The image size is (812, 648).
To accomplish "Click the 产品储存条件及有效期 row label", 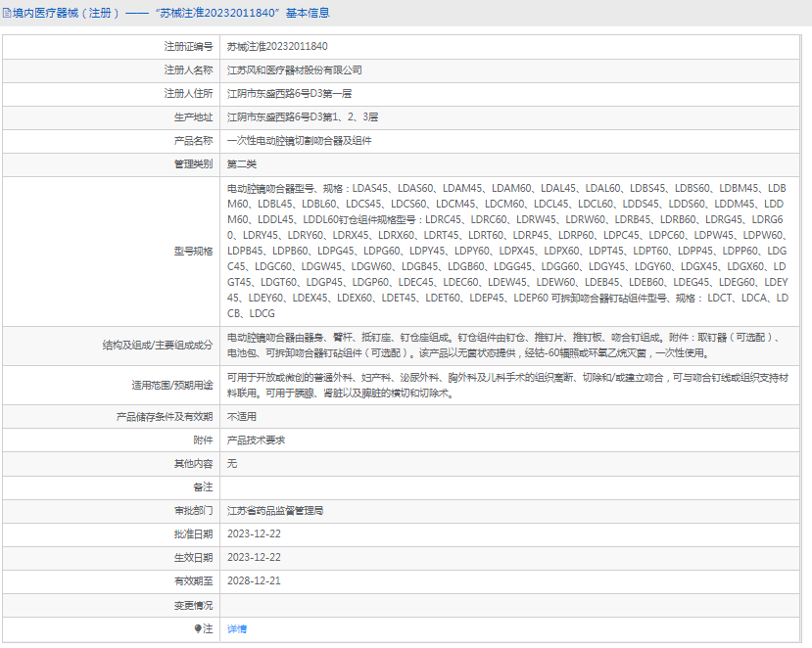I will [x=165, y=417].
